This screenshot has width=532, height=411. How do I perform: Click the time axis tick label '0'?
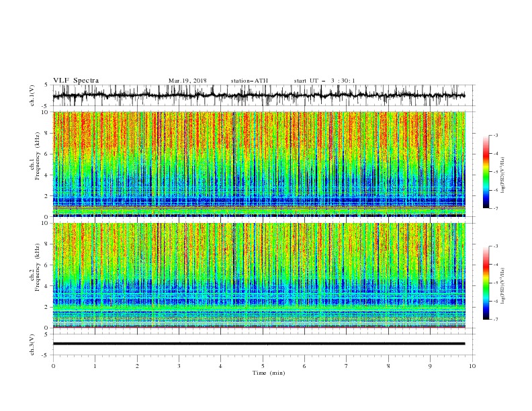53,366
